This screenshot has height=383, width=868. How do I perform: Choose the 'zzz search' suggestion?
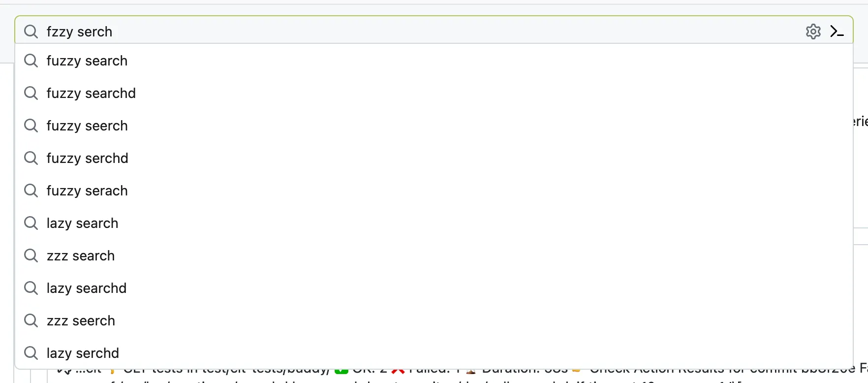(x=434, y=255)
